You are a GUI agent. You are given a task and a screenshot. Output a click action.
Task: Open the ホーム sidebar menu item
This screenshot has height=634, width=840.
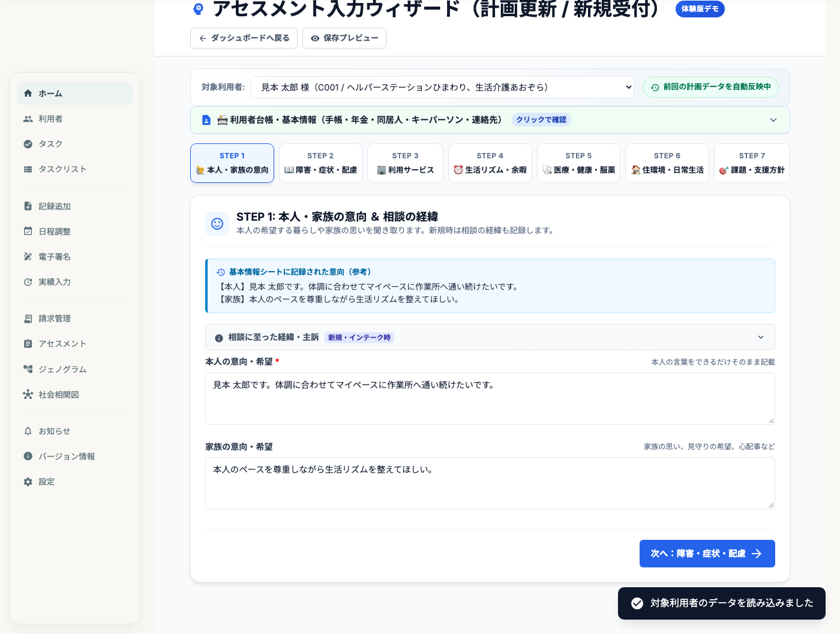(75, 94)
